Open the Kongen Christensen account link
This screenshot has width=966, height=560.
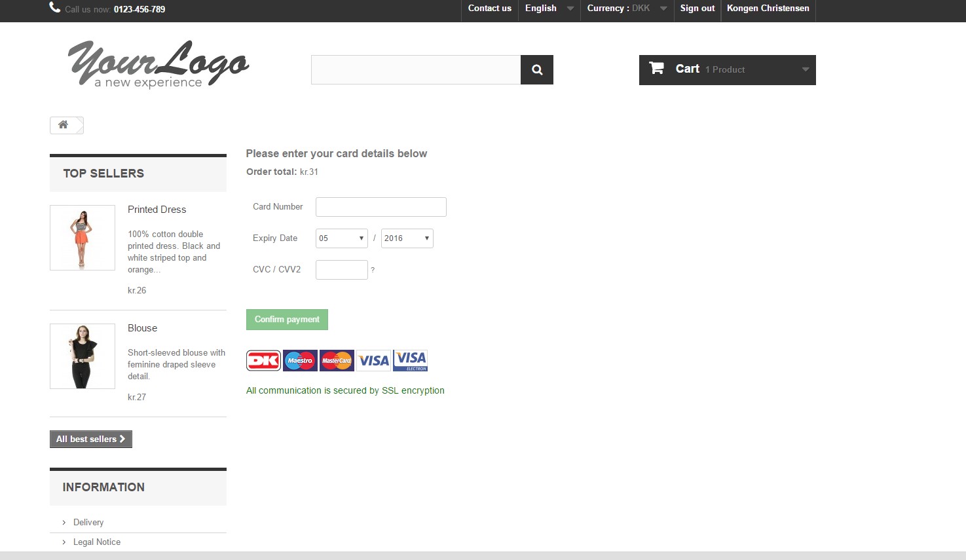click(x=768, y=9)
